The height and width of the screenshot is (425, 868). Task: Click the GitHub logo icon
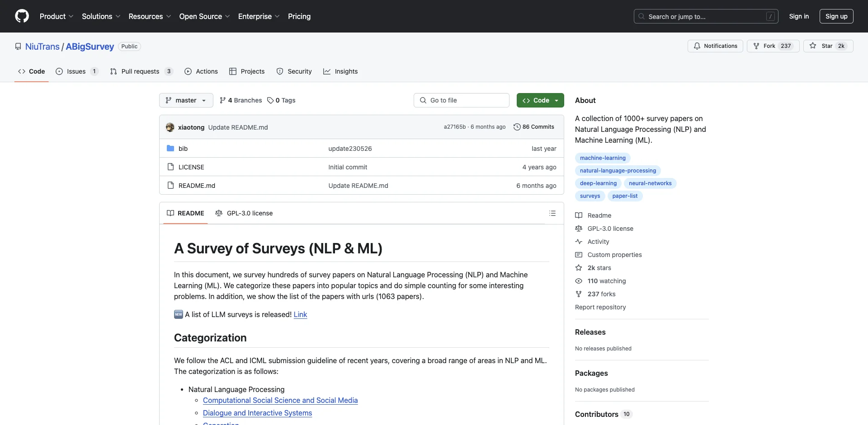click(x=22, y=16)
